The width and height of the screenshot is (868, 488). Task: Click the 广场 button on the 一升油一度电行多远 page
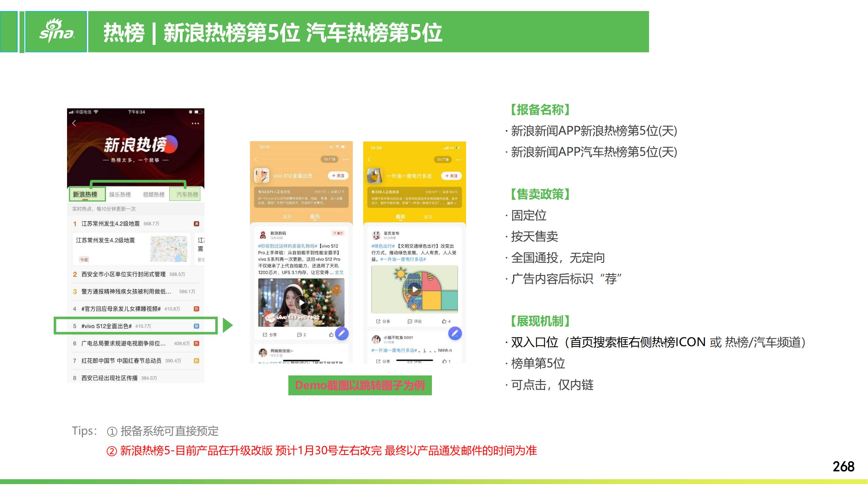pyautogui.click(x=443, y=159)
